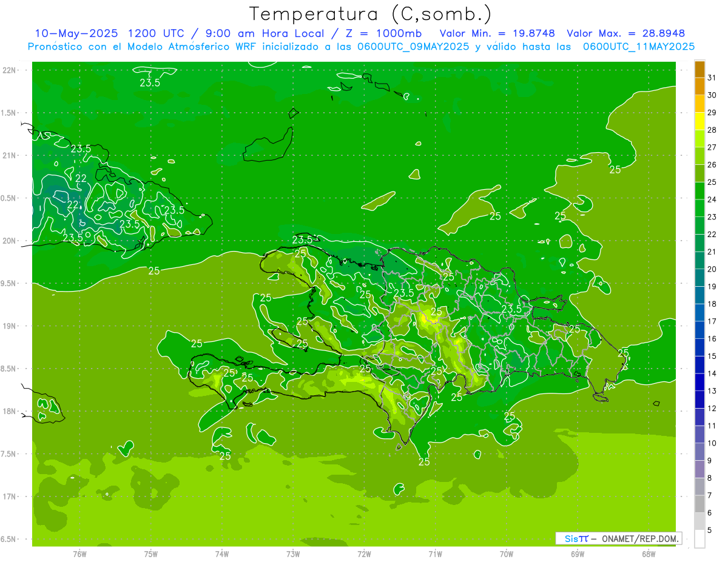
Task: Click the 68W longitude axis label
Action: click(649, 554)
